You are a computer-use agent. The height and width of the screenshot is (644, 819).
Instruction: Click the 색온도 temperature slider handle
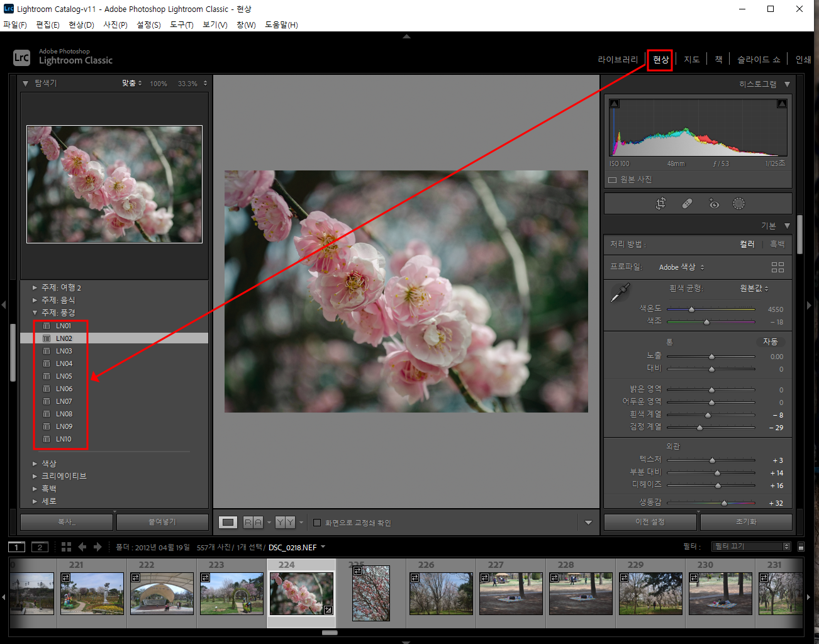(x=691, y=309)
